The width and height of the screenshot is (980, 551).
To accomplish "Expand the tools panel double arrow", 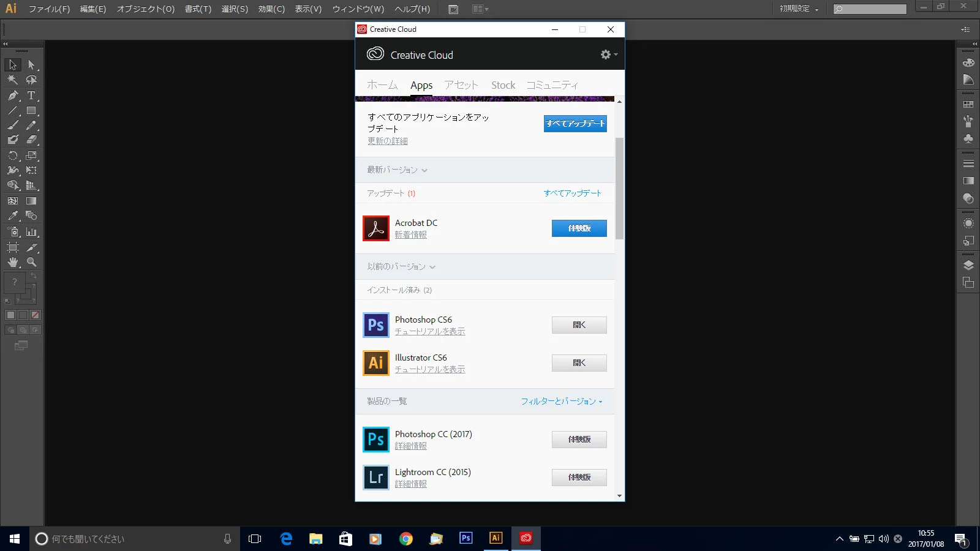I will coord(6,43).
